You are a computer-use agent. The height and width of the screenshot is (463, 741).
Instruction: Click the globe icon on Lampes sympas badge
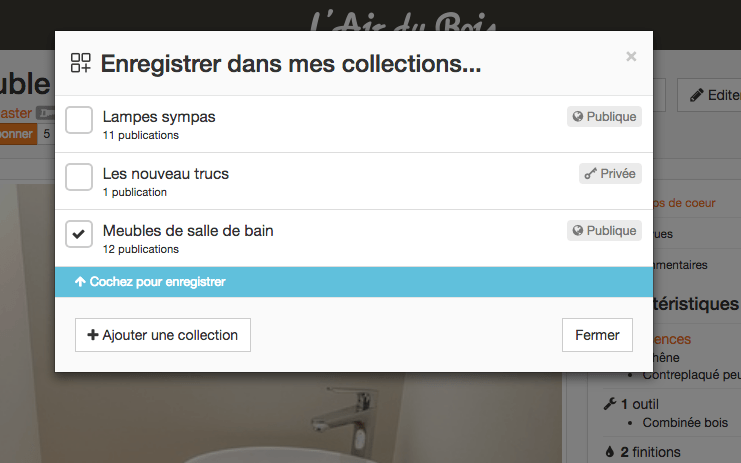coord(577,116)
